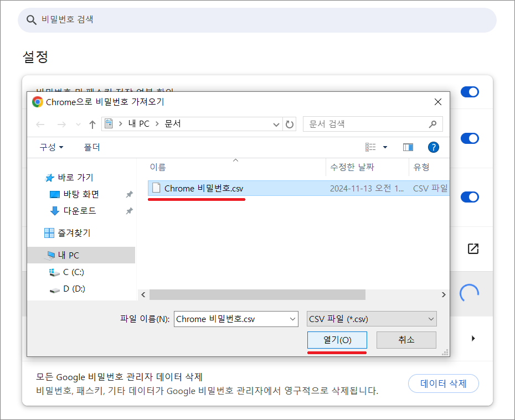Click 문서 in address breadcrumb

pos(173,124)
